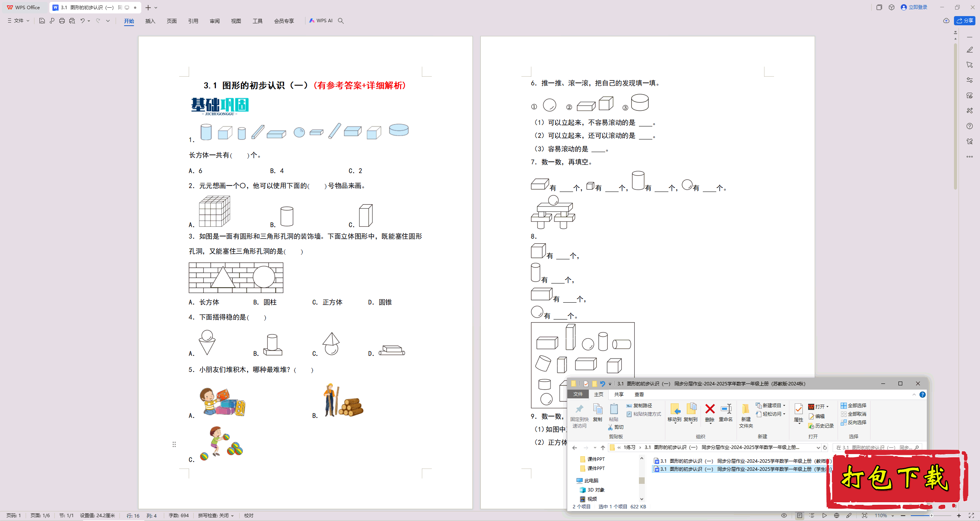Screen dimensions: 980x521
Task: Click the Redo arrow in WPS toolbar
Action: click(x=98, y=21)
